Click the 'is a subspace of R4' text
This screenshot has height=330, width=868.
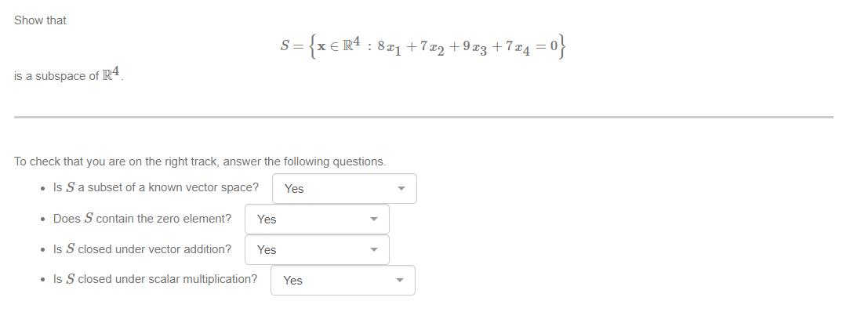click(x=69, y=74)
